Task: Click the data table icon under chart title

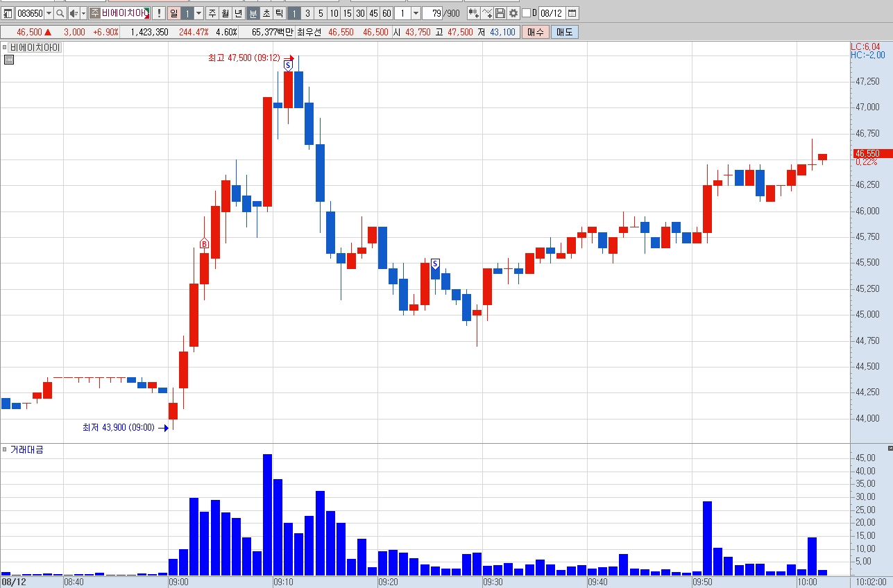Action: [9, 60]
